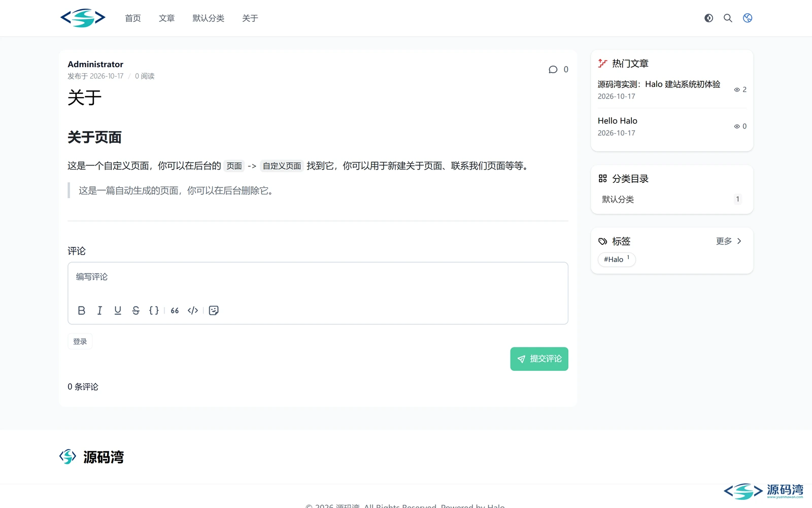Click the 源码湾 footer logo
812x508 pixels.
click(x=91, y=457)
